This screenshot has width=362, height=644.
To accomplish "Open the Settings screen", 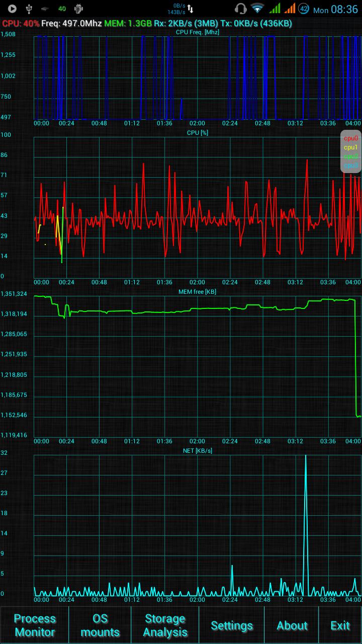I will [x=232, y=625].
